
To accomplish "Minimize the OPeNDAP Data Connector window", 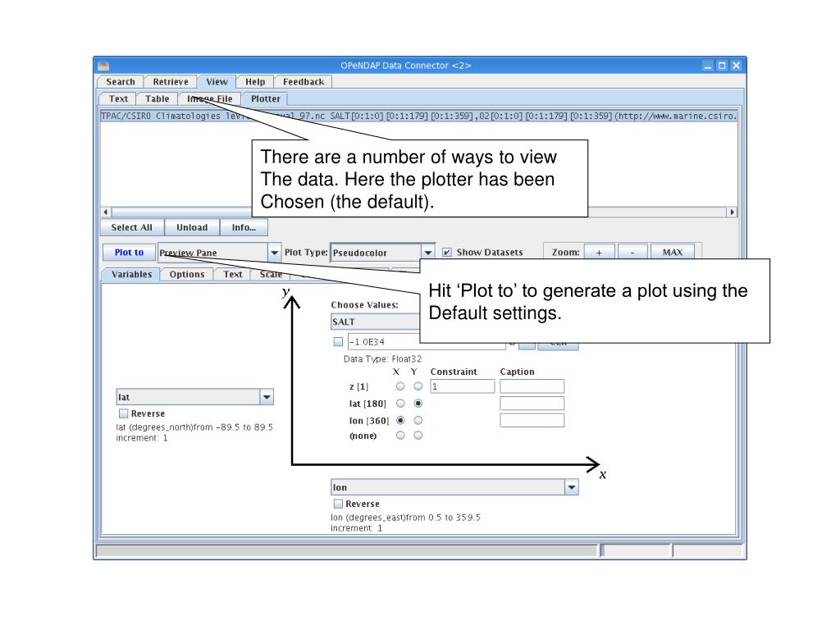I will (708, 66).
